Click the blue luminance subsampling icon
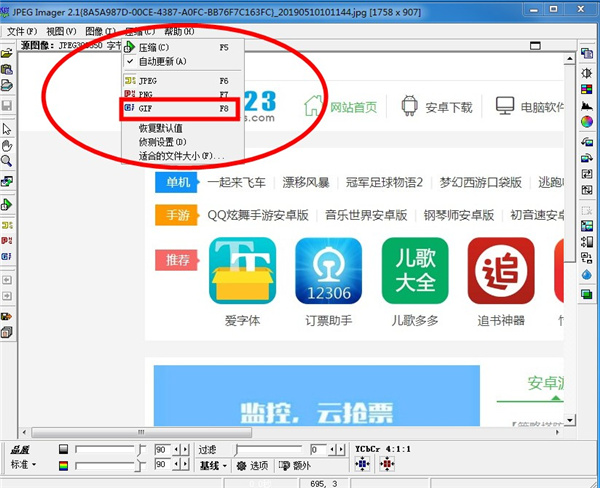600x488 pixels. [x=362, y=464]
